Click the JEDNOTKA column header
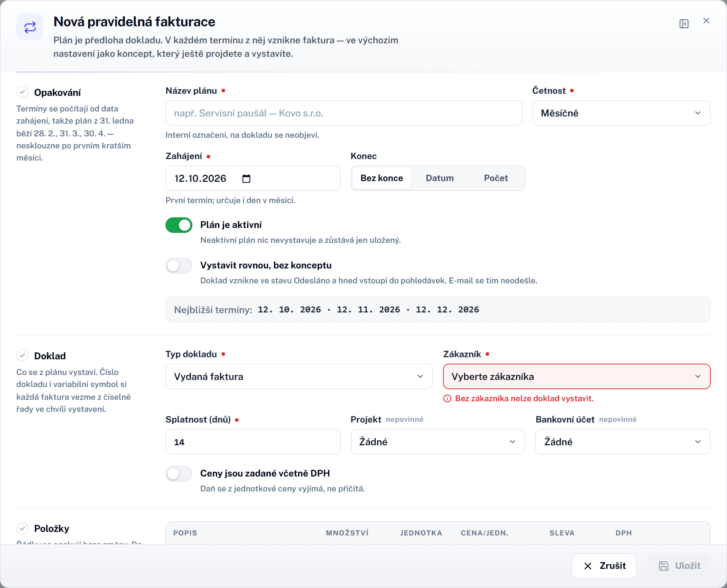 [421, 533]
